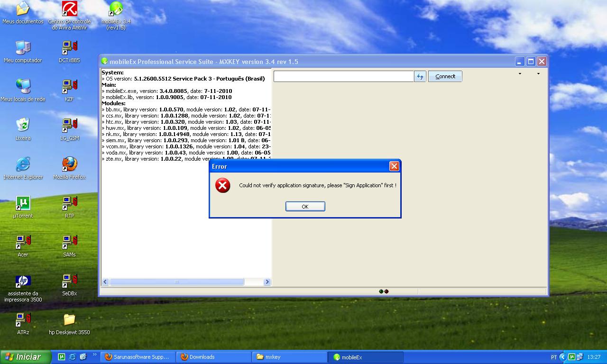This screenshot has height=364, width=607.
Task: Select the RTP desktop shortcut
Action: point(69,207)
